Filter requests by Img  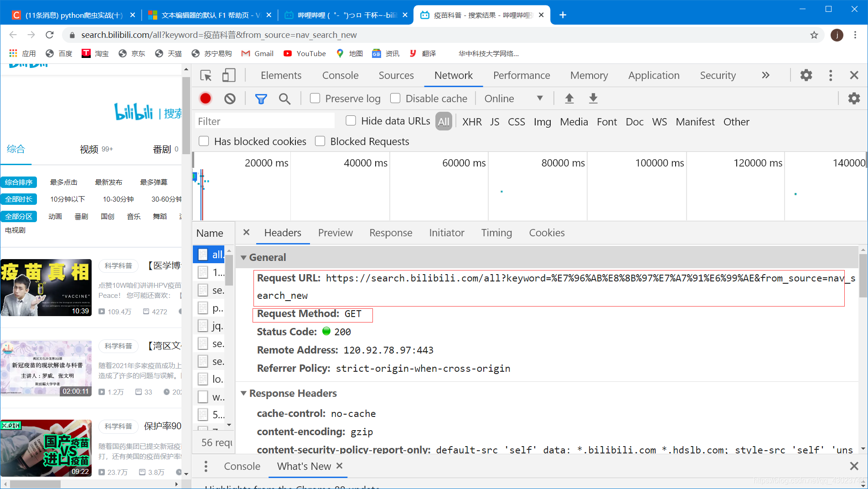[x=542, y=122]
